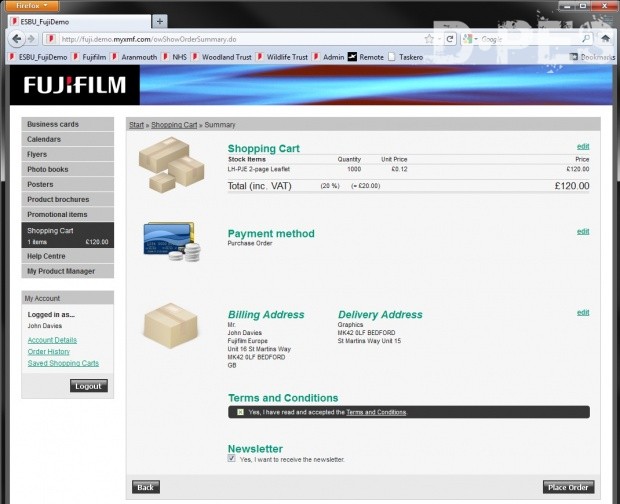
Task: Click the Back button
Action: tap(146, 487)
